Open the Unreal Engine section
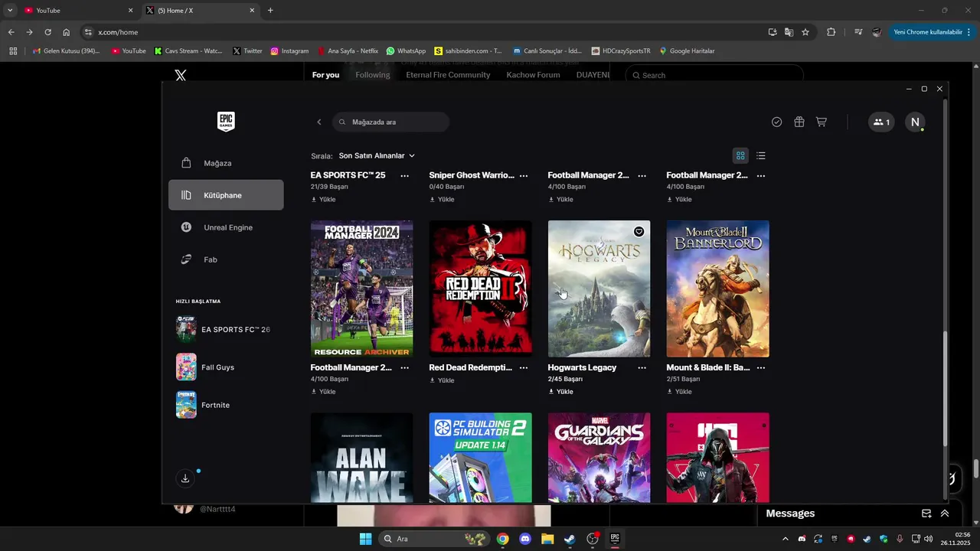The image size is (980, 551). pos(226,227)
